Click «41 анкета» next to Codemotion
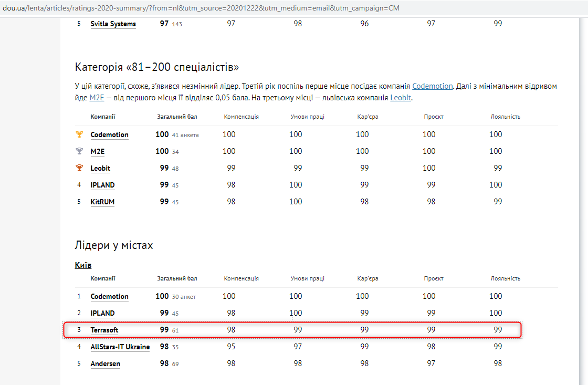Viewport: 588px width, 385px height. click(185, 135)
